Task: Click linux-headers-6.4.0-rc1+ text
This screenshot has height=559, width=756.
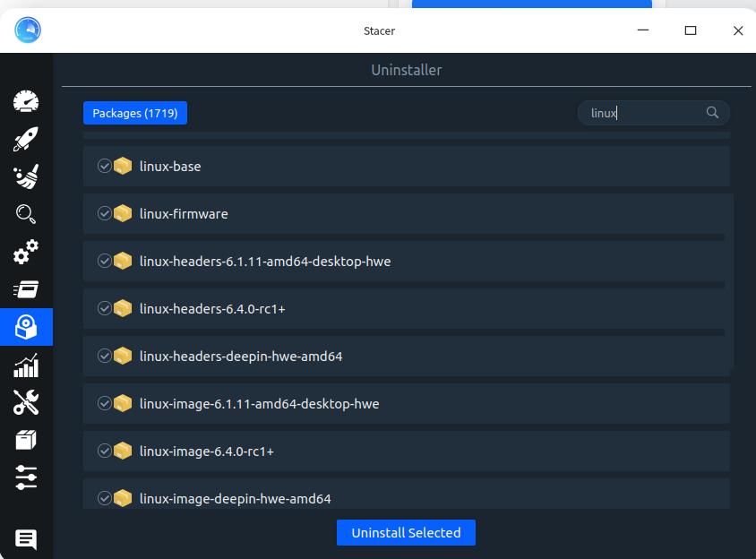Action: click(212, 309)
